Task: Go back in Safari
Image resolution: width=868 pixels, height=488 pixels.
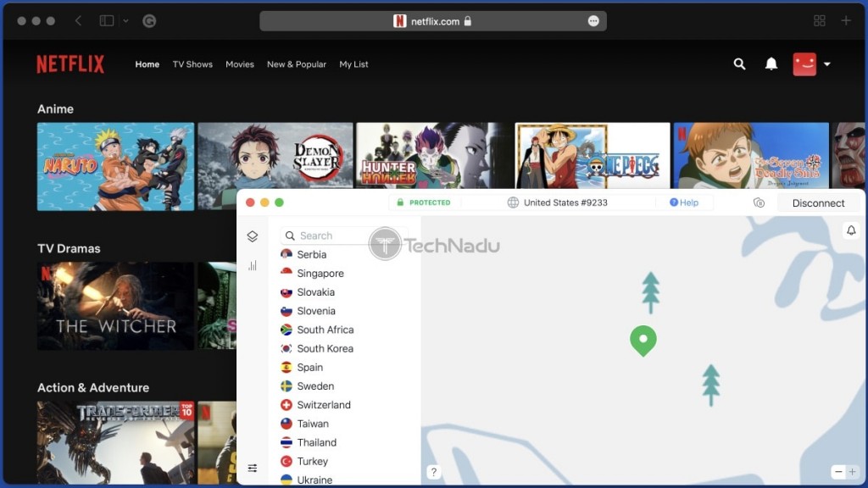Action: 78,21
